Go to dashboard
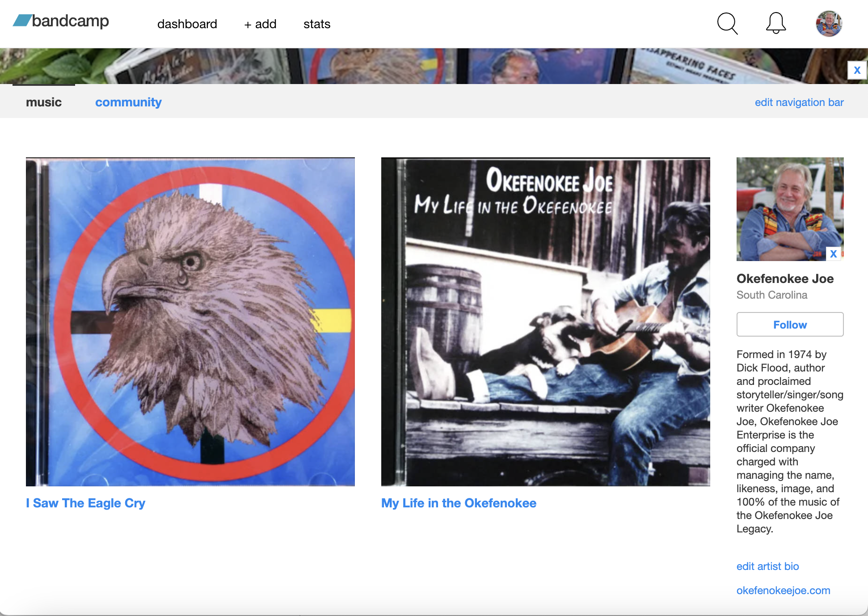 pos(187,24)
